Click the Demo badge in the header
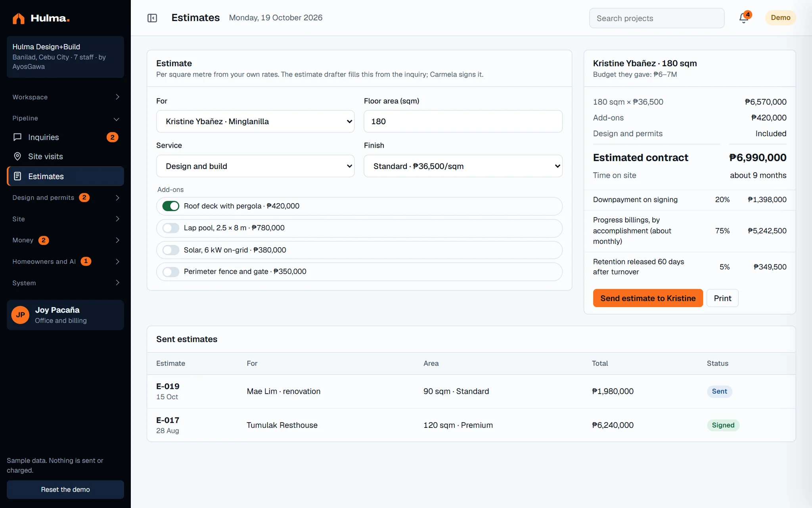 coord(780,17)
